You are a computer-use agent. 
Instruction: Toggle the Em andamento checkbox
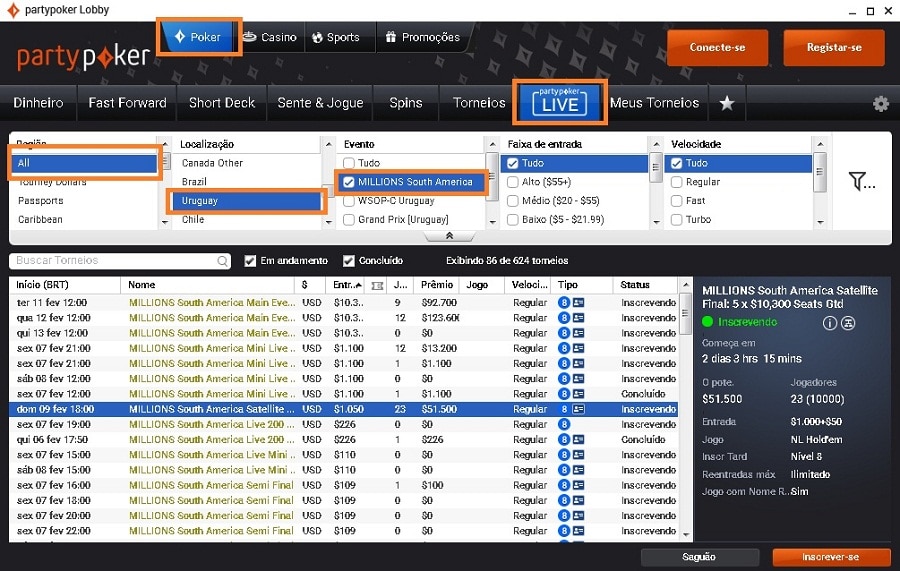click(250, 261)
